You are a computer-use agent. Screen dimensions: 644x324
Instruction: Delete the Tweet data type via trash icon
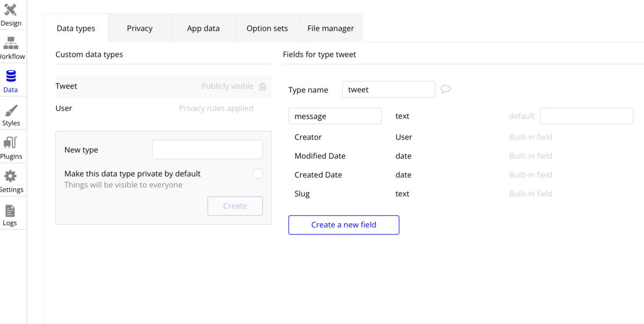pos(262,86)
